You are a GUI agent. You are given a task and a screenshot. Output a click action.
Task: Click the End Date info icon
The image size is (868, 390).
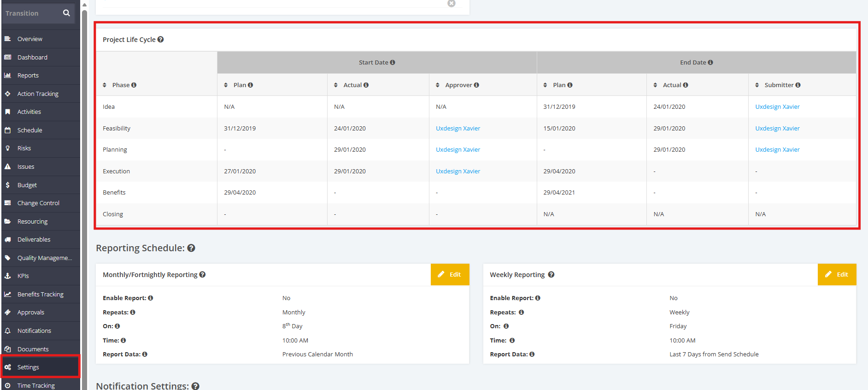pos(710,63)
